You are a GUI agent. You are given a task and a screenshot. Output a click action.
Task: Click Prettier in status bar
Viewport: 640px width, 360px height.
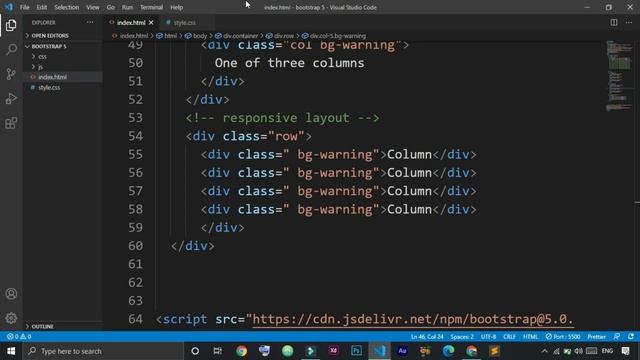coord(596,337)
